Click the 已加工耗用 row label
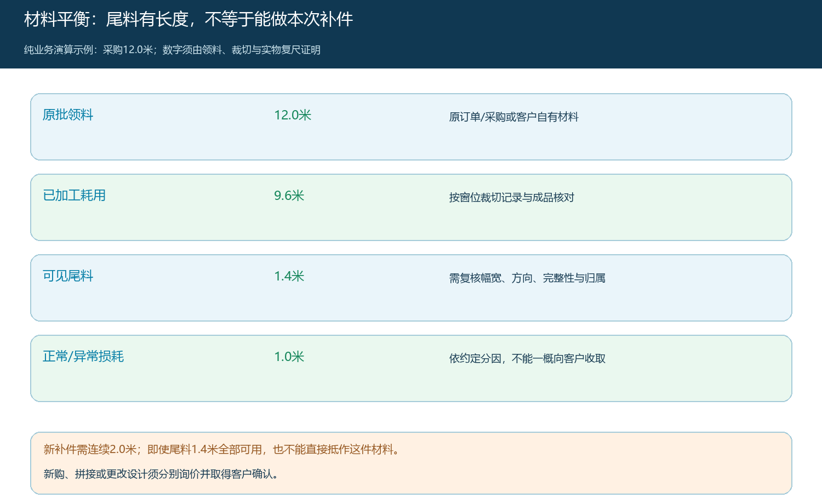Image resolution: width=822 pixels, height=504 pixels. [75, 195]
